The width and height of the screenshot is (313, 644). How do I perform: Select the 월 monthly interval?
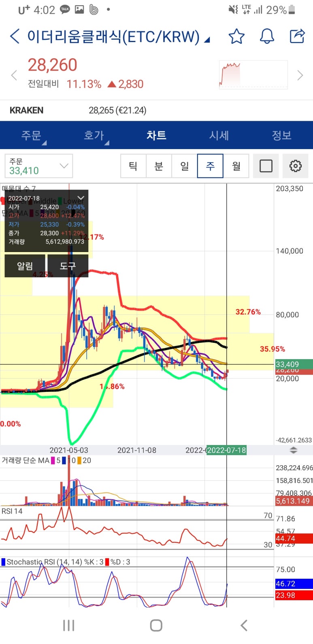click(x=236, y=166)
